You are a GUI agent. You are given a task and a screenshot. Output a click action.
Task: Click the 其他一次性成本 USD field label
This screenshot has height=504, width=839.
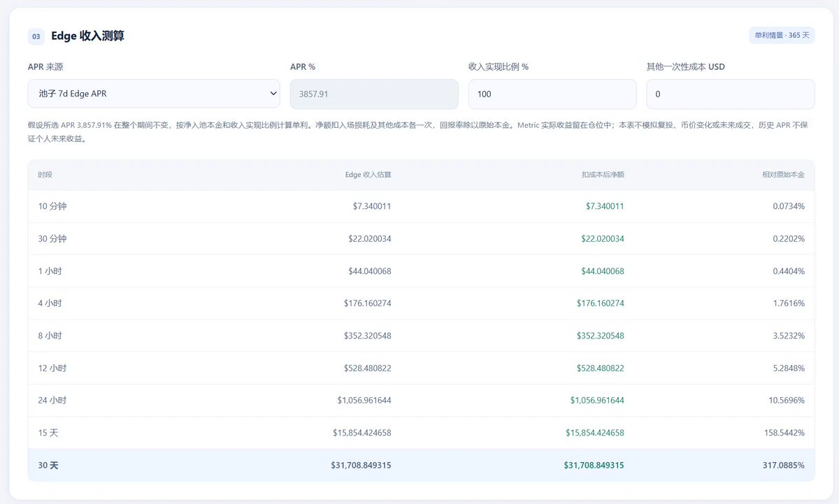coord(686,66)
